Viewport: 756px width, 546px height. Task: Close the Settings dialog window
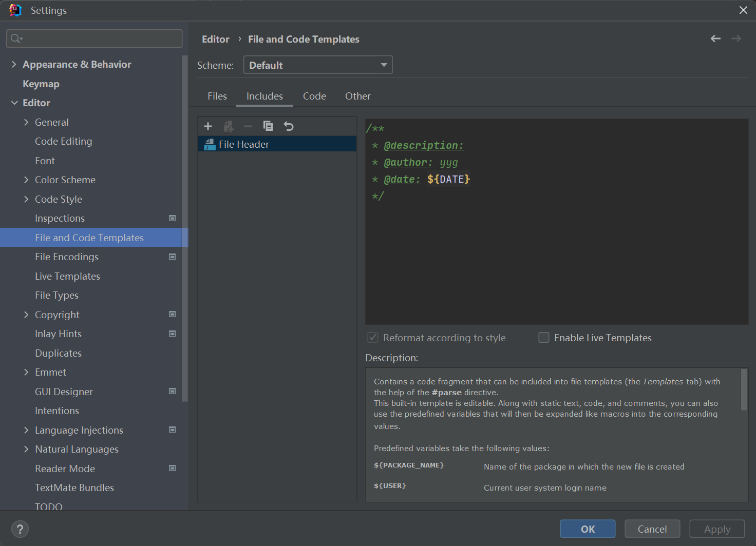click(743, 10)
